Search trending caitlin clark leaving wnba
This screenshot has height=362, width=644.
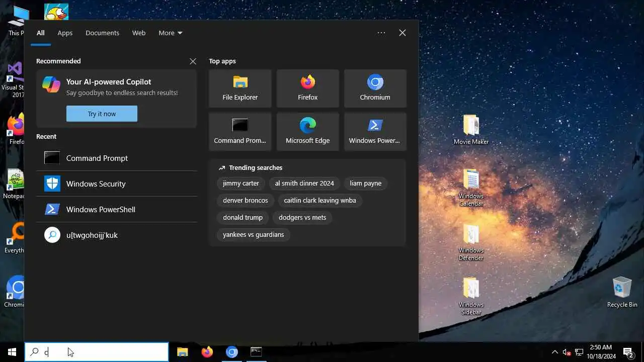click(x=320, y=200)
